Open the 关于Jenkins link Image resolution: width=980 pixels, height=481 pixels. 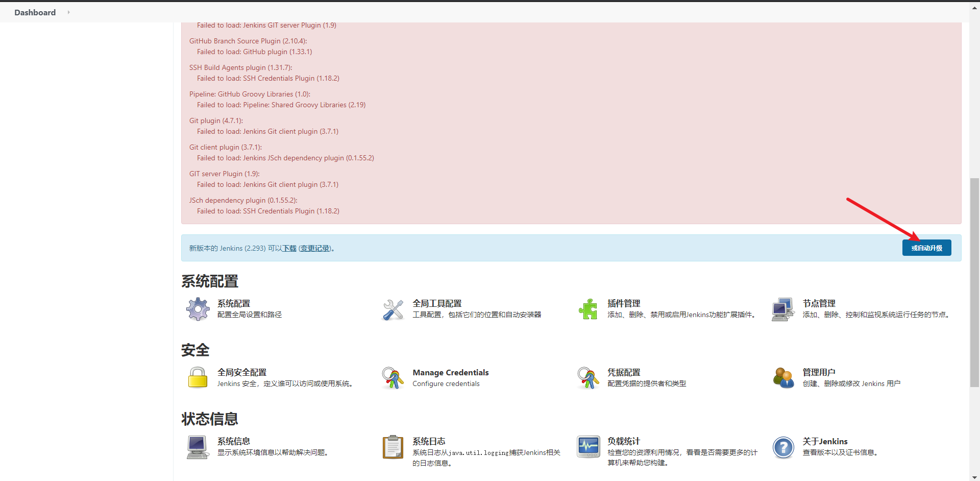coord(825,441)
